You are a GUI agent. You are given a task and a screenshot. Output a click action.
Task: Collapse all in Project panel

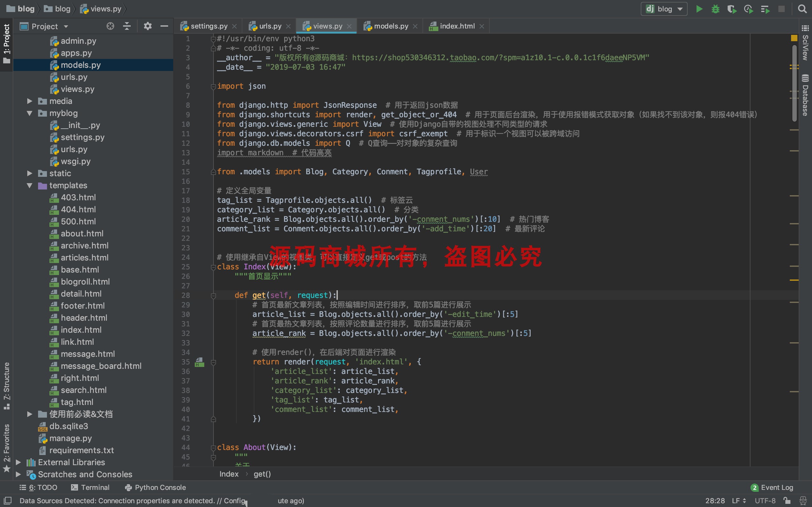tap(127, 26)
